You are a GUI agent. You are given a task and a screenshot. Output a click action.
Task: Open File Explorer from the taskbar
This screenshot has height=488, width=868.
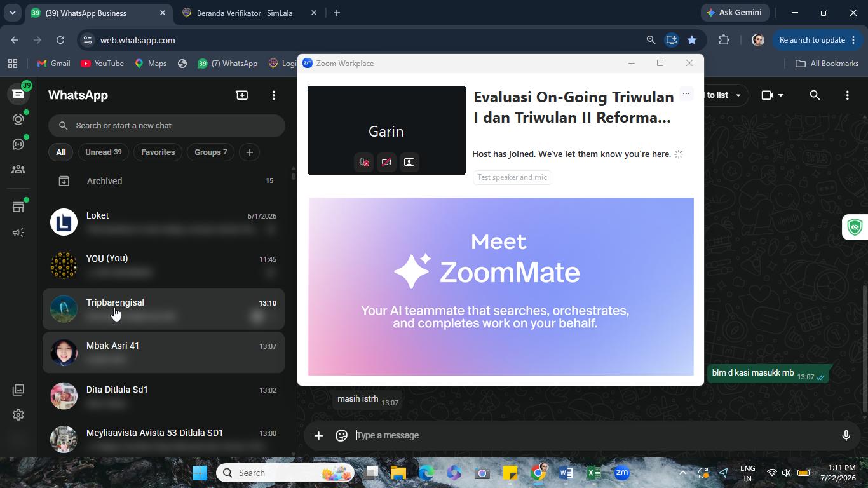click(398, 473)
